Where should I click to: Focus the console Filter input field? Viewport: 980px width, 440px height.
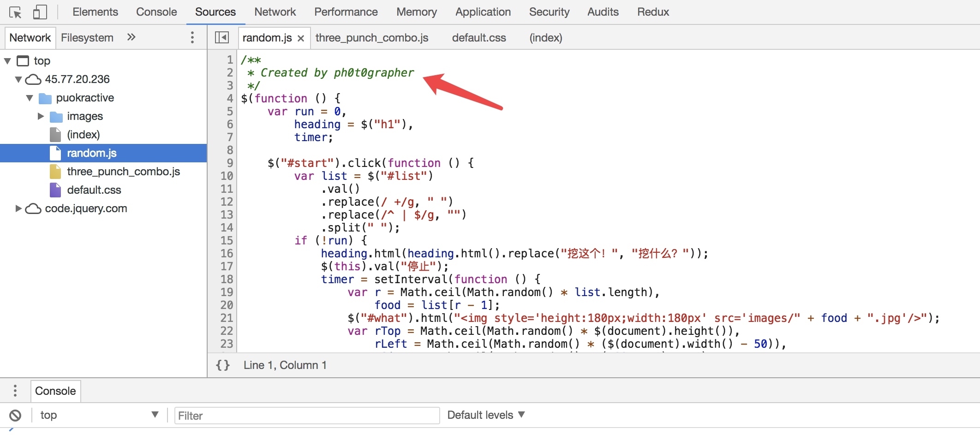pos(307,416)
